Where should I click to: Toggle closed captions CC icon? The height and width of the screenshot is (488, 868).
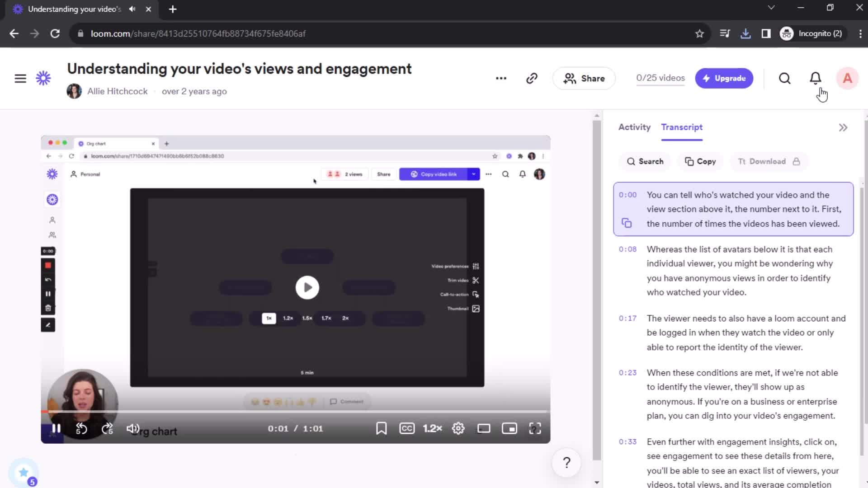[x=407, y=428]
